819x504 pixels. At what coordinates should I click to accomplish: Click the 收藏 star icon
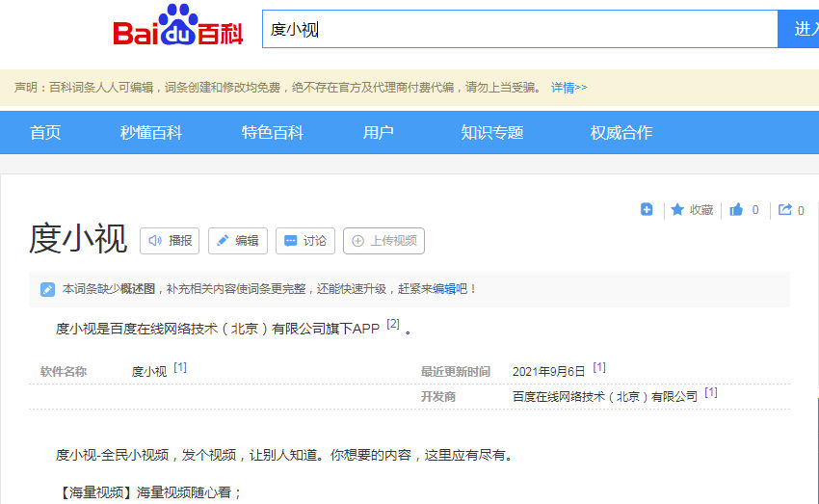click(677, 209)
